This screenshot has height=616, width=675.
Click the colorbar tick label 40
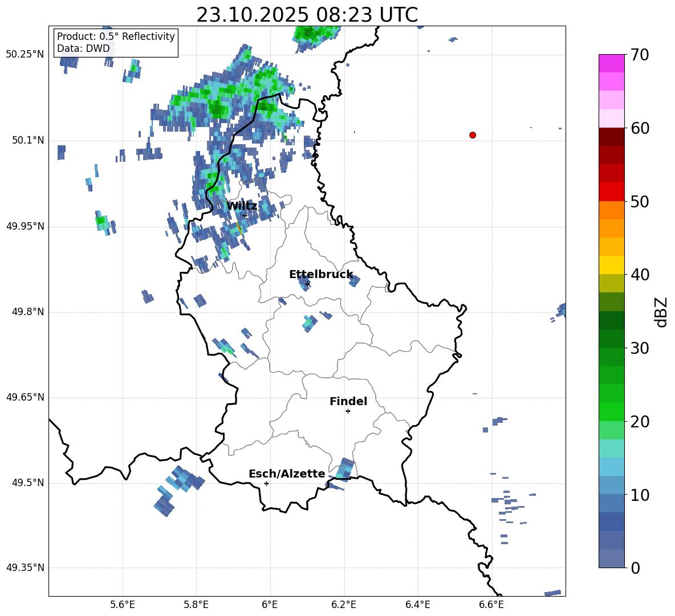pyautogui.click(x=640, y=275)
